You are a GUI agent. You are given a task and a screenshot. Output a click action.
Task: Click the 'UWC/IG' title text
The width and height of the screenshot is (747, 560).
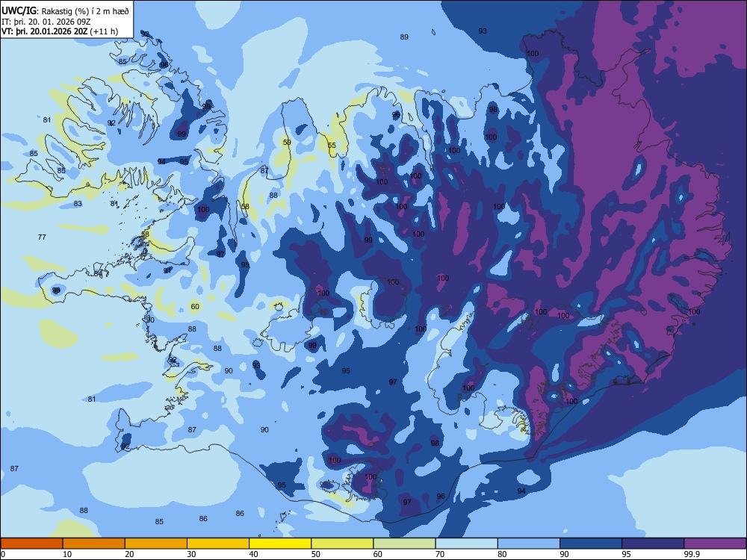(19, 10)
